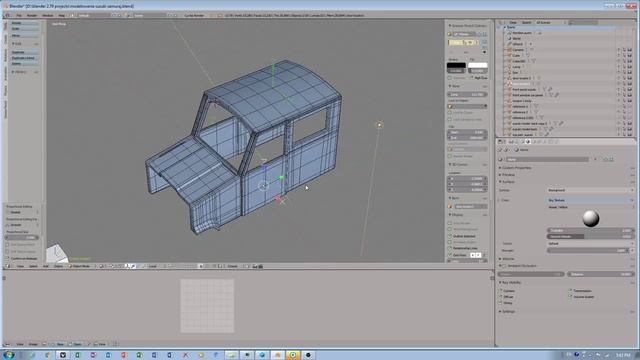Open the Image menu in UV editor header

(x=33, y=344)
